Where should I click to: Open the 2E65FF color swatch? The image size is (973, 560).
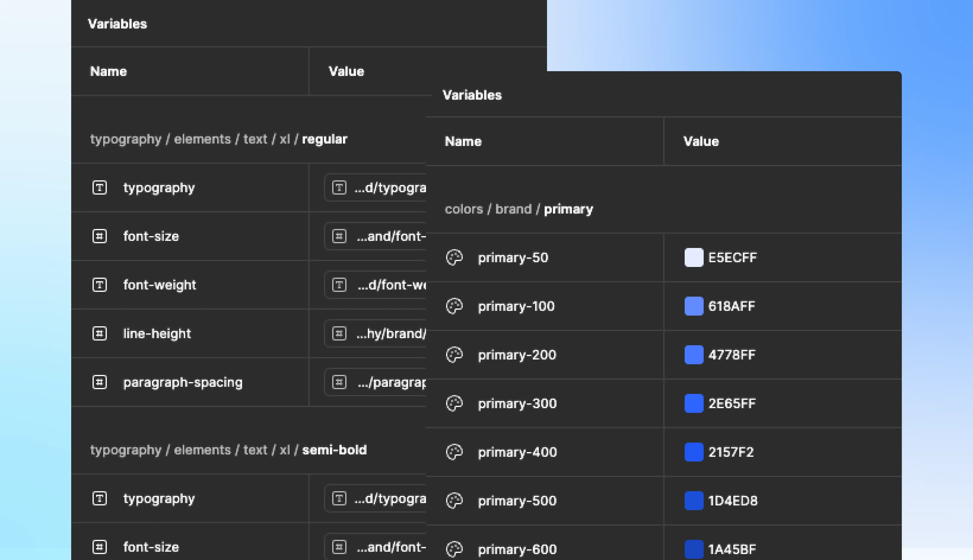click(x=694, y=403)
